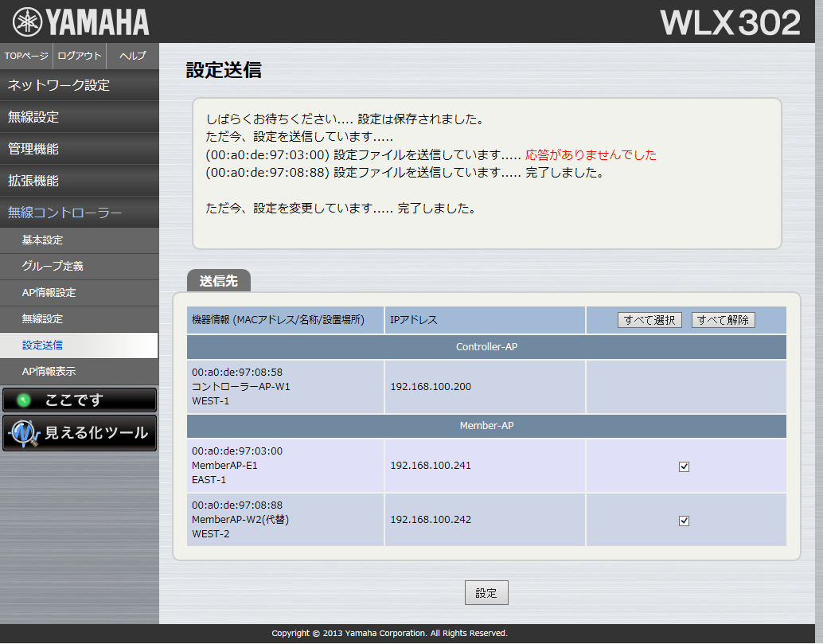Open the ヘルプ page
823x644 pixels.
(132, 56)
